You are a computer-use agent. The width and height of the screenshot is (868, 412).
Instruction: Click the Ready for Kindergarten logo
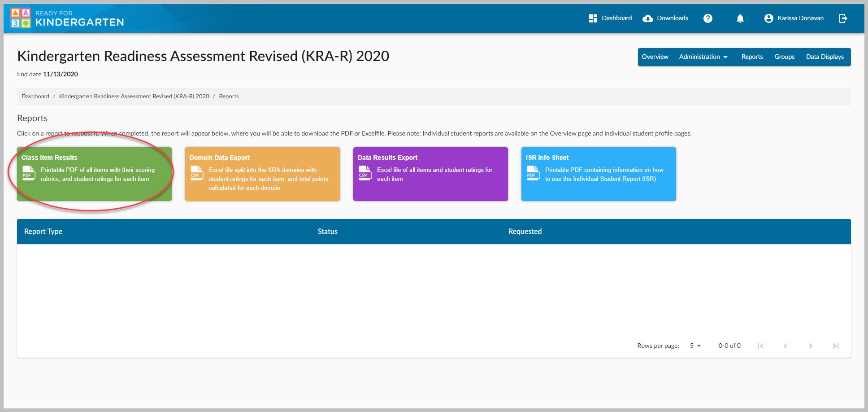(67, 18)
